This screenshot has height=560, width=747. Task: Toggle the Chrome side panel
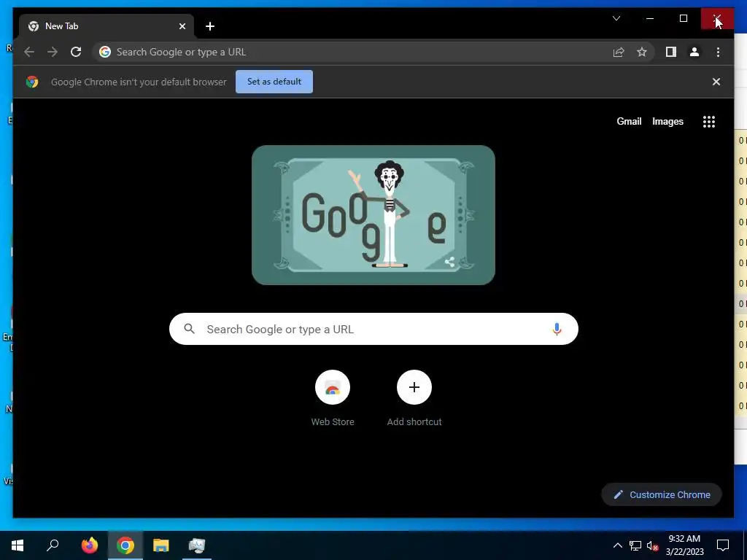point(671,52)
